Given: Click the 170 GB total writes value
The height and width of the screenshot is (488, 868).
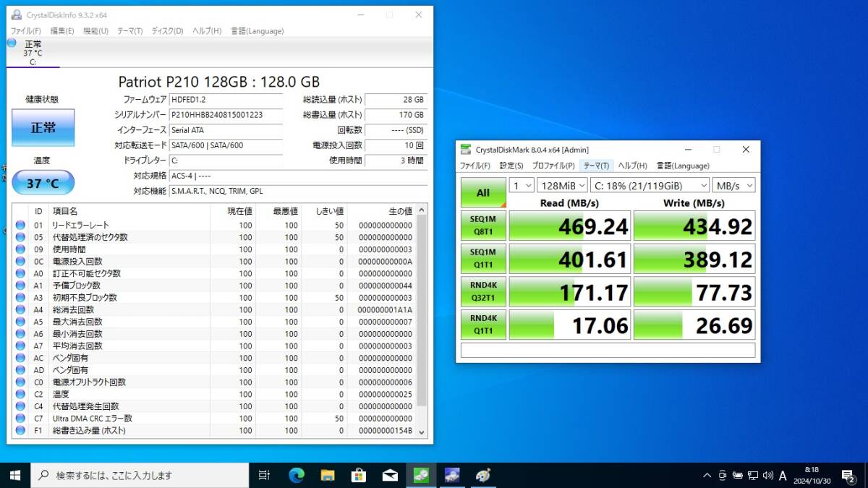Looking at the screenshot, I should click(x=396, y=115).
